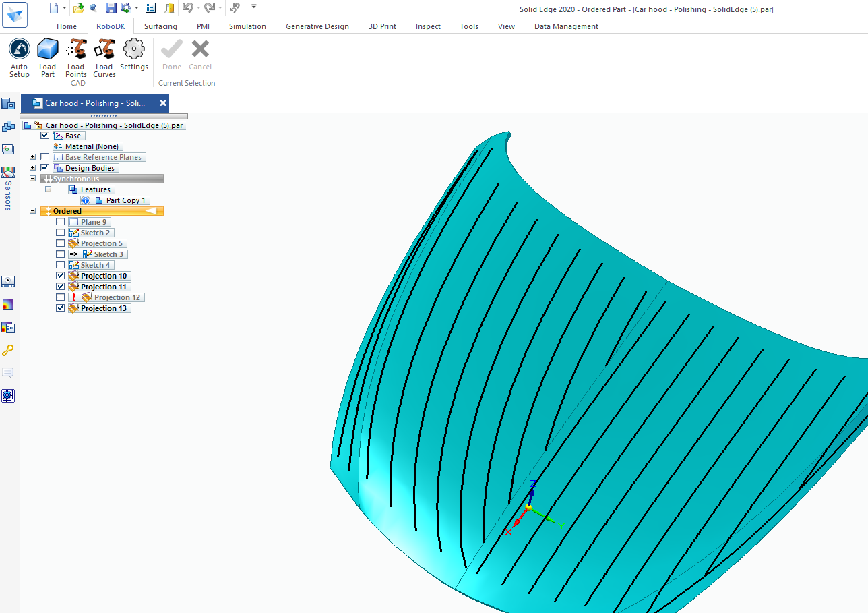
Task: Check the Plane 9 checkbox
Action: pos(61,222)
